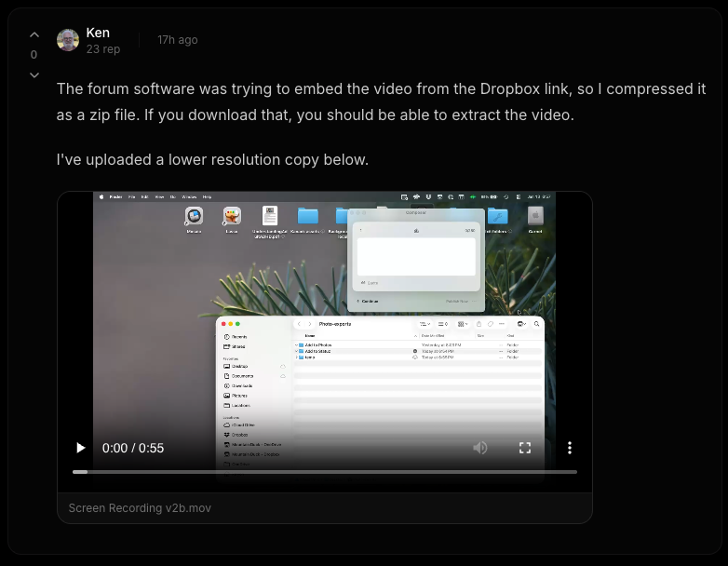Viewport: 728px width, 566px height.
Task: Click the vote count '0'
Action: pos(34,55)
